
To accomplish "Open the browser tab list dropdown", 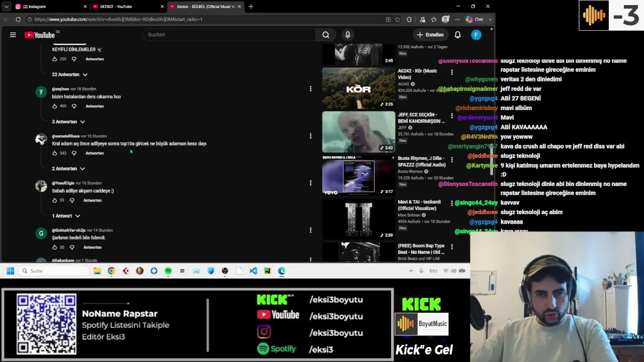I will pyautogui.click(x=6, y=7).
